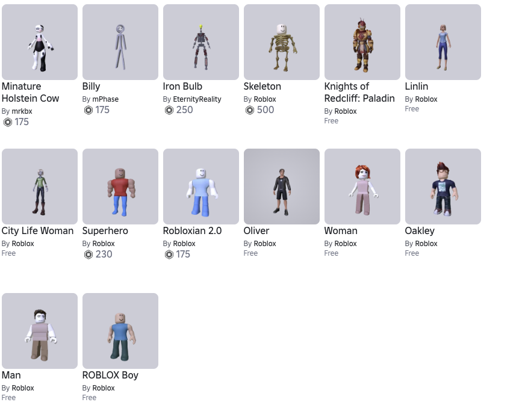Click the Robloxian 2.0 title link
Viewport: 525px width, 420px height.
coord(192,231)
